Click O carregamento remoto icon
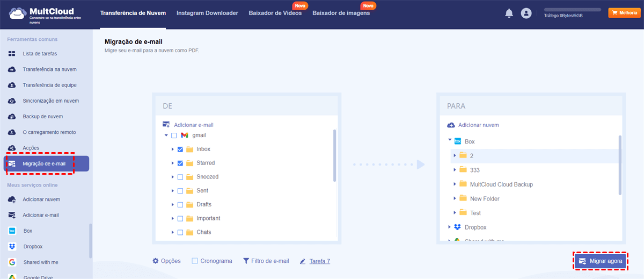 [12, 132]
